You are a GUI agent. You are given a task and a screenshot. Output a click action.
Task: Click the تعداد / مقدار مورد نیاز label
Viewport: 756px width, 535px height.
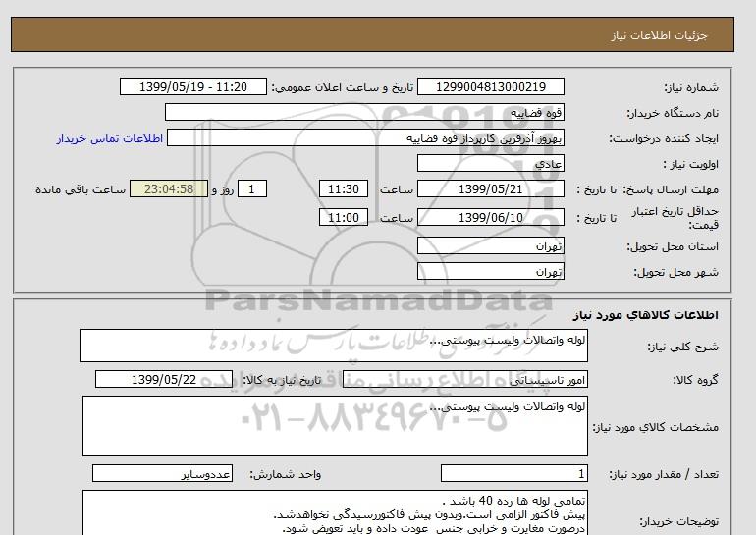(664, 475)
